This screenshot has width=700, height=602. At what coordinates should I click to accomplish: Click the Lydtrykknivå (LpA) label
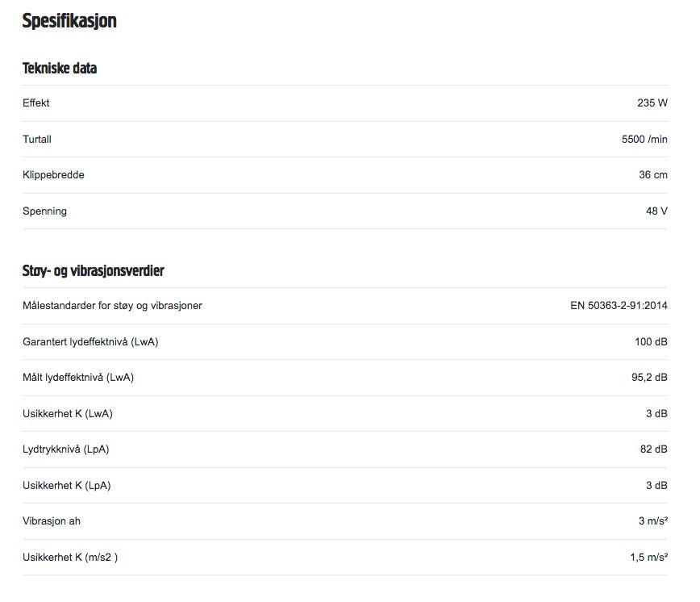point(65,449)
